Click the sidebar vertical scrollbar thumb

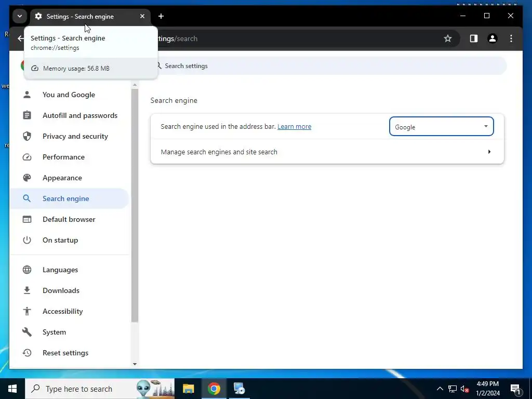coord(135,205)
